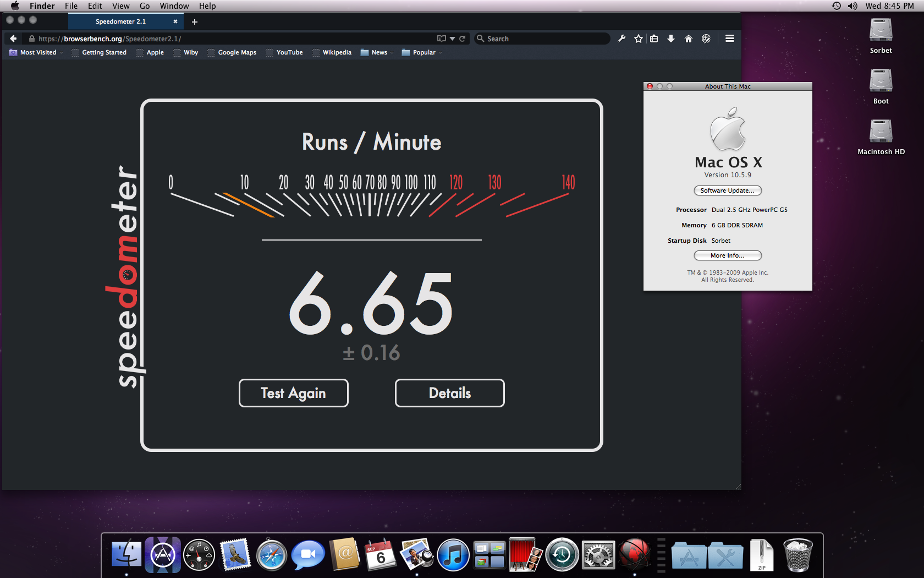Open the Trash in the Dock
924x578 pixels.
pyautogui.click(x=798, y=555)
